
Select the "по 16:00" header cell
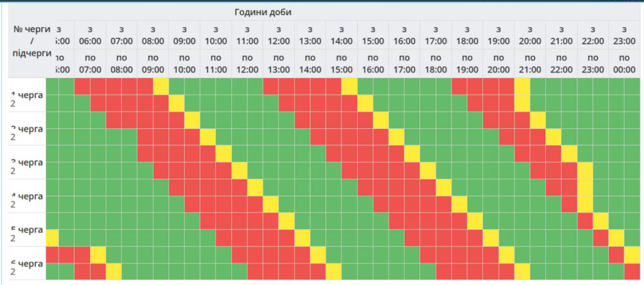(373, 64)
